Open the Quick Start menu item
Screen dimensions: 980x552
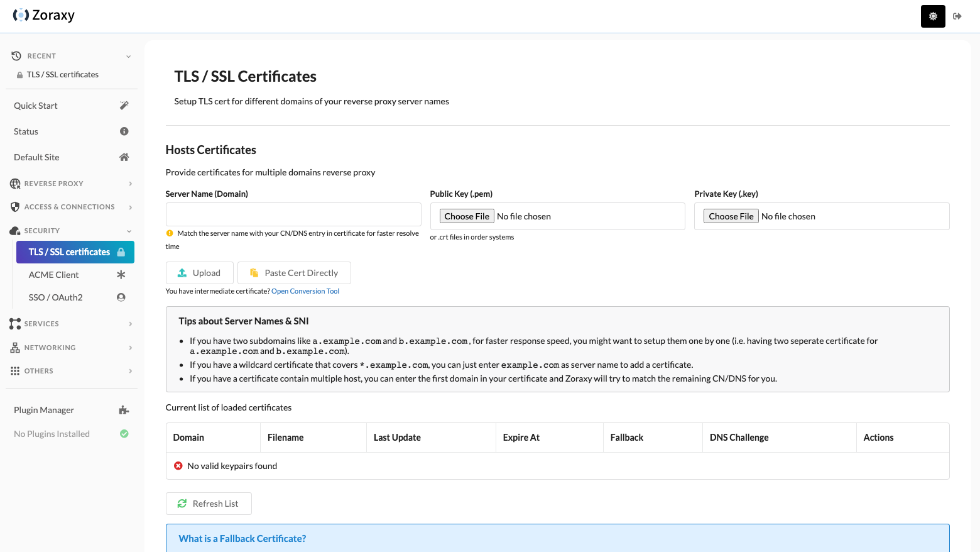71,106
